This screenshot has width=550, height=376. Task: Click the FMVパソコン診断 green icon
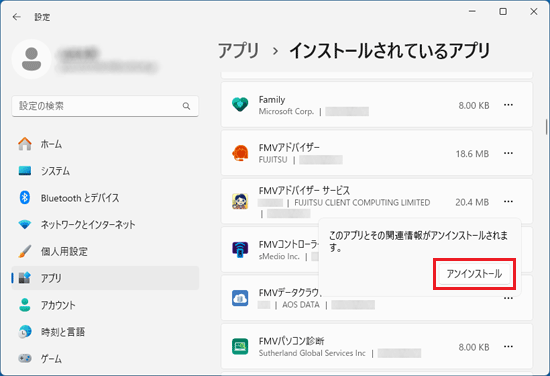[240, 347]
